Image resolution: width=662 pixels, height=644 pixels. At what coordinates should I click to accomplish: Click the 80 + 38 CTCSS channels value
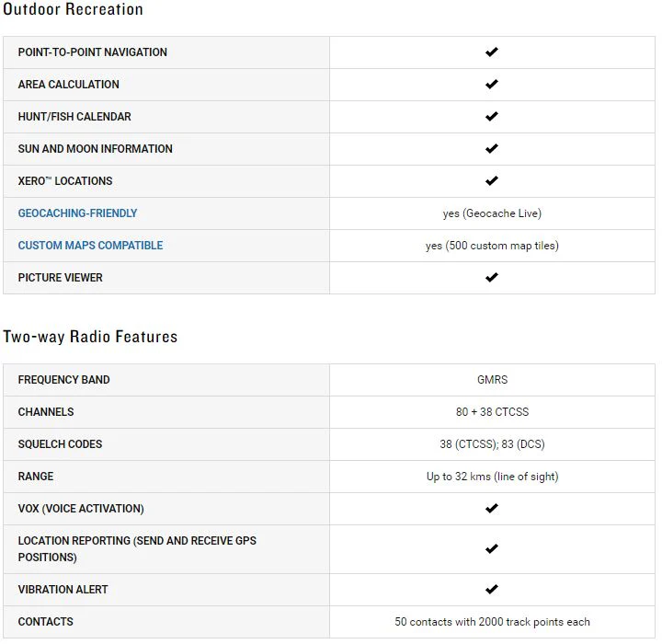[492, 411]
